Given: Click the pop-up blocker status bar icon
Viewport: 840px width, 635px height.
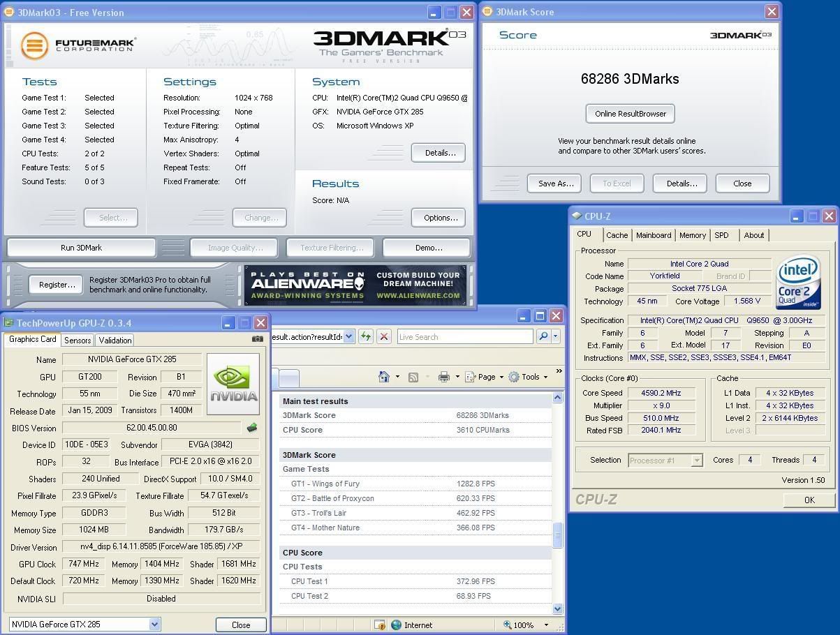Looking at the screenshot, I should pos(379,625).
